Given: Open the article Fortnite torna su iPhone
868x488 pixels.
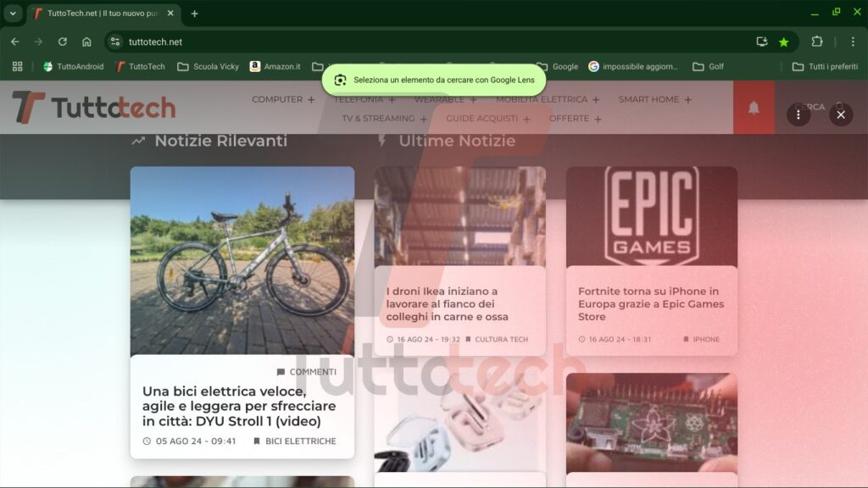Looking at the screenshot, I should tap(650, 303).
